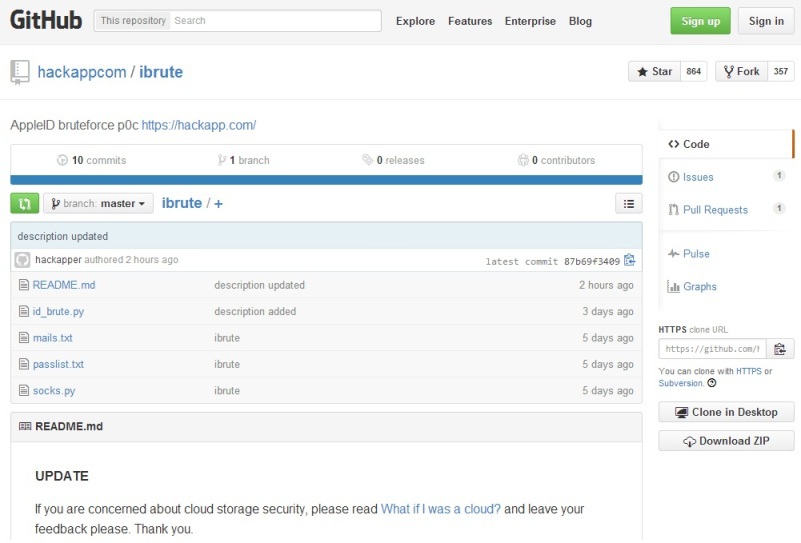Click the commits clock icon
801x543 pixels.
(62, 160)
